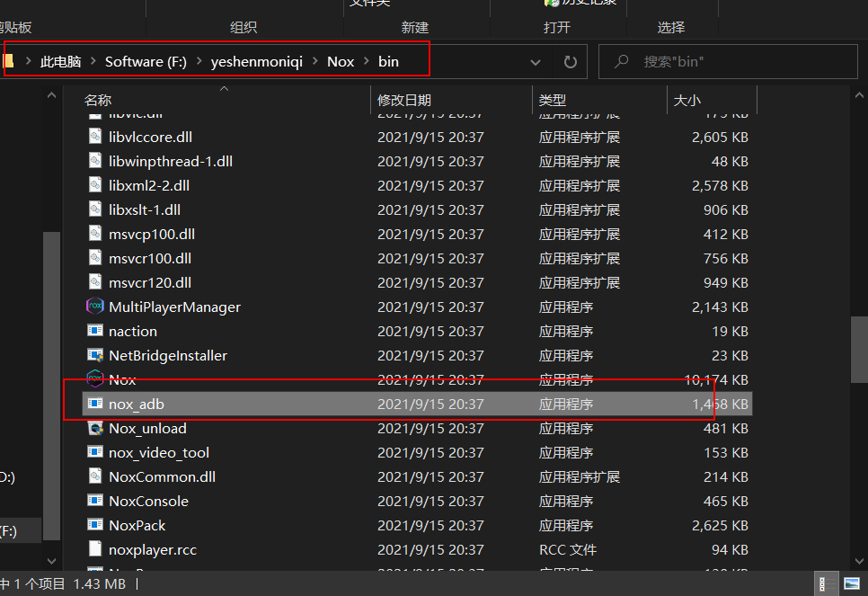Click the search magnifier icon

pyautogui.click(x=622, y=61)
